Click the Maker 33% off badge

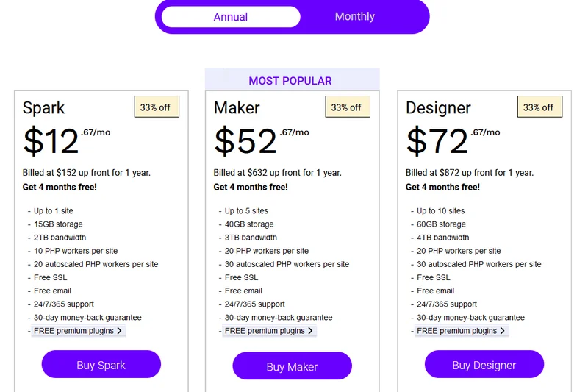point(346,107)
